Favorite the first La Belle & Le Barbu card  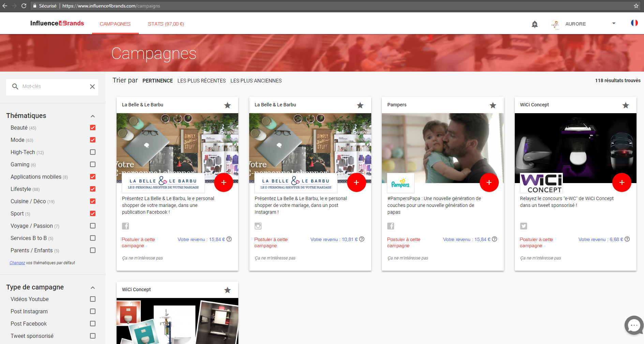227,105
